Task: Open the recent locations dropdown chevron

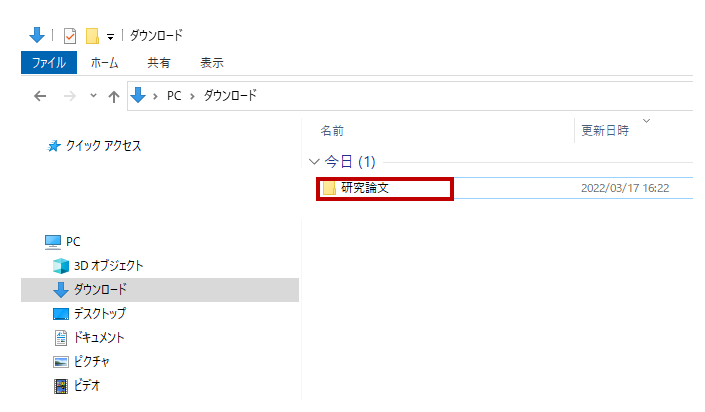Action: pos(93,95)
